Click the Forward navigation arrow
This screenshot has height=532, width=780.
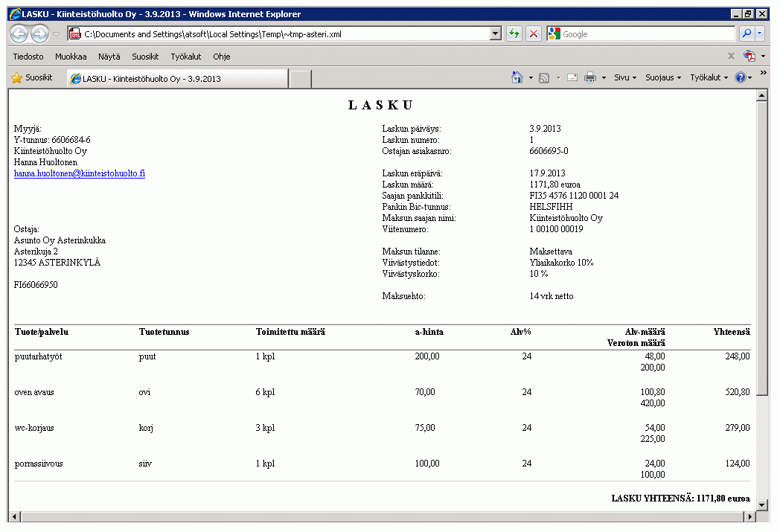coord(39,34)
